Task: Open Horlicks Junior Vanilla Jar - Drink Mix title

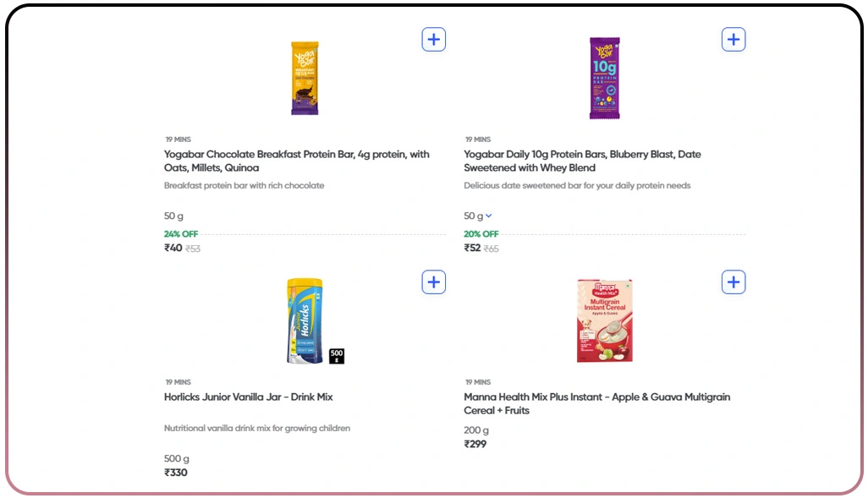Action: pyautogui.click(x=248, y=397)
